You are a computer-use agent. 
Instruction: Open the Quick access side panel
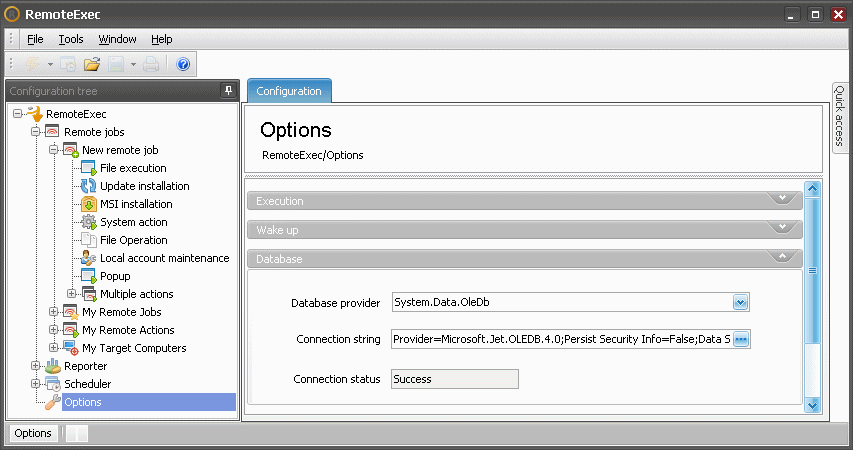839,117
